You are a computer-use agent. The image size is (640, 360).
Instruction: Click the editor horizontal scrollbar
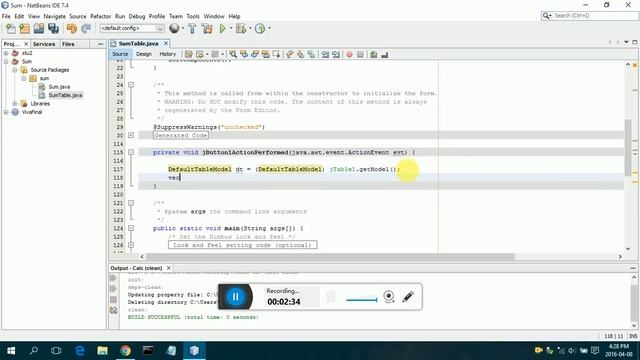330,257
